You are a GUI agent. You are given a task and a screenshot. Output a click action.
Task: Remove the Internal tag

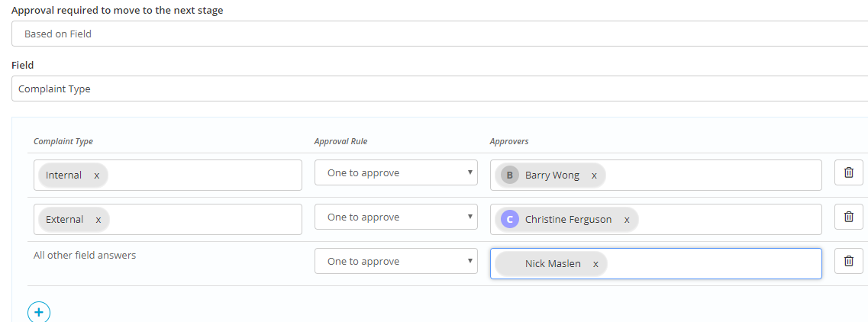[x=96, y=175]
